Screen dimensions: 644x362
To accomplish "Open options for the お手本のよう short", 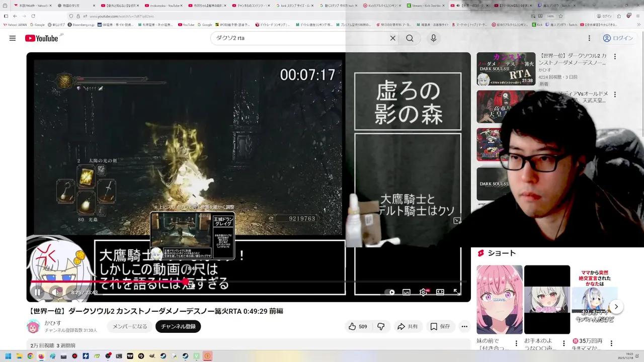I will click(x=564, y=344).
